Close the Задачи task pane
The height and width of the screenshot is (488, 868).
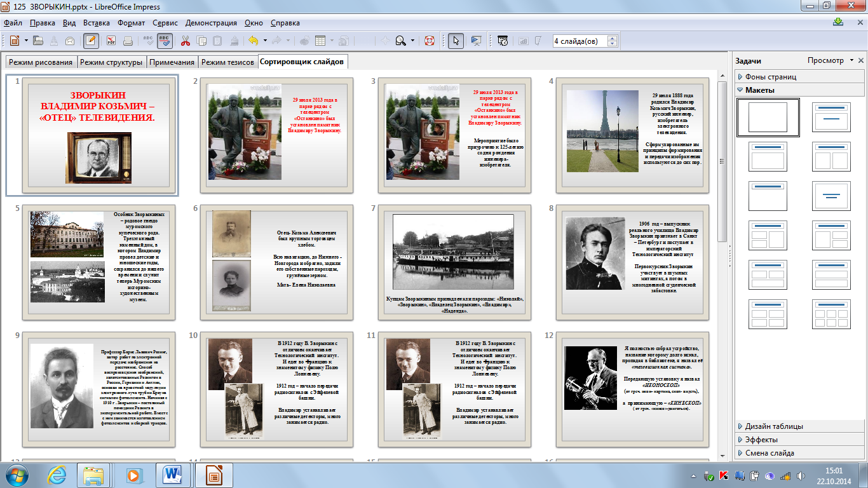(861, 61)
